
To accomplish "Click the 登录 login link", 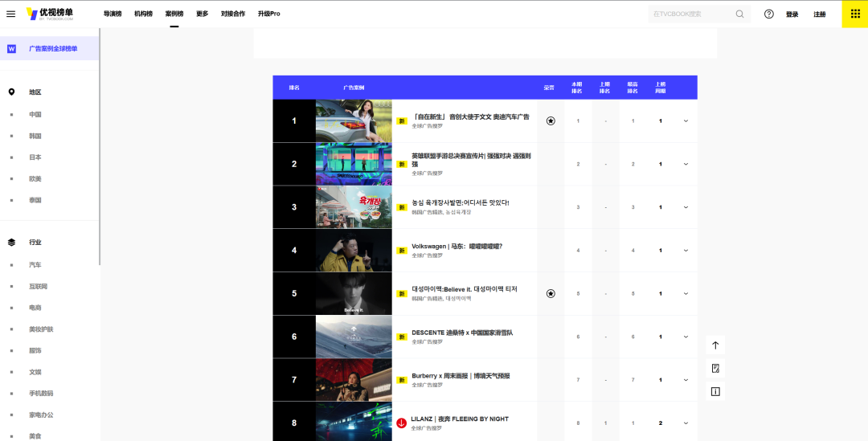I will click(792, 14).
